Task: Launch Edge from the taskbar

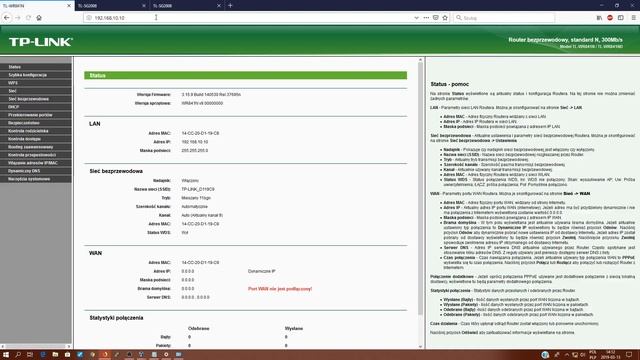Action: (x=43, y=355)
